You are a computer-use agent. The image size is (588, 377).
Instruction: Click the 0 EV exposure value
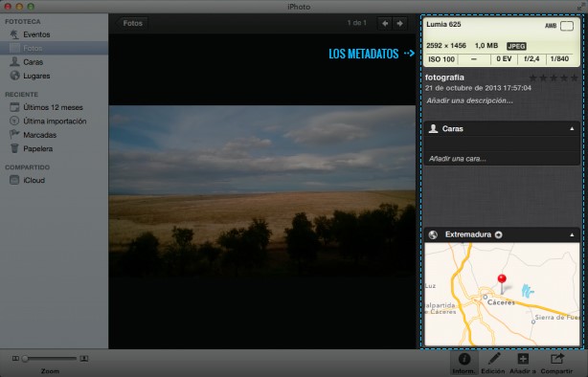504,58
